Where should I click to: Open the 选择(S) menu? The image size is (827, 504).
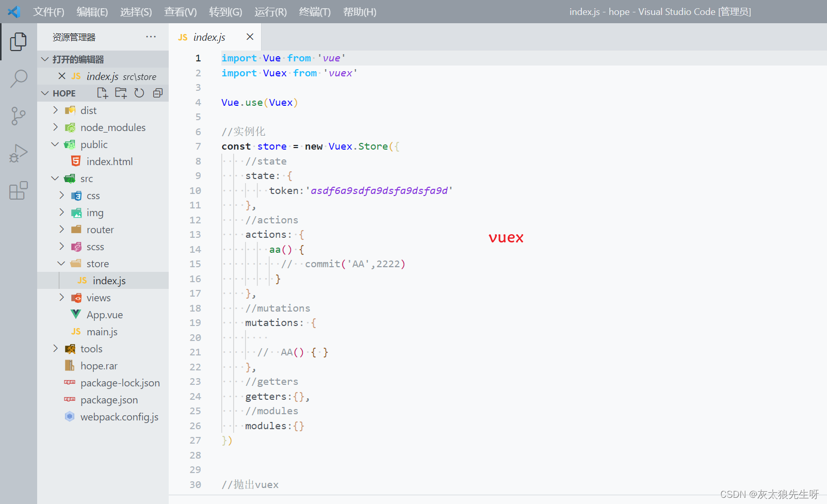click(136, 12)
